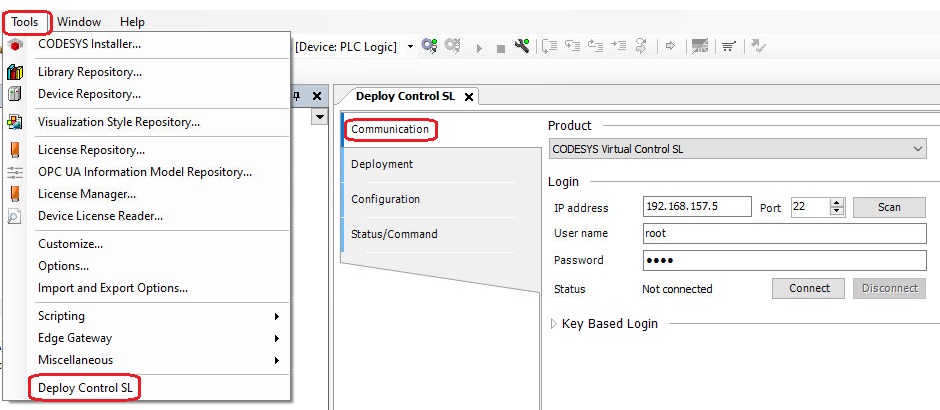Click the grayed Disconnect button
Screen dimensions: 940x410
[890, 288]
